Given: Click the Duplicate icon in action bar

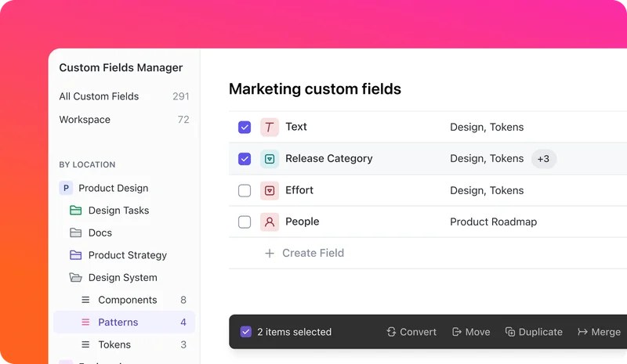Looking at the screenshot, I should (x=510, y=332).
